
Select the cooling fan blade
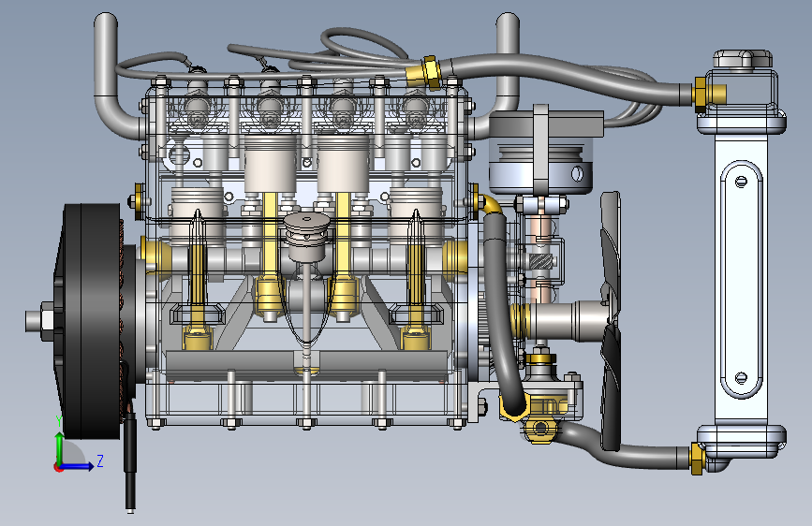coord(611,321)
